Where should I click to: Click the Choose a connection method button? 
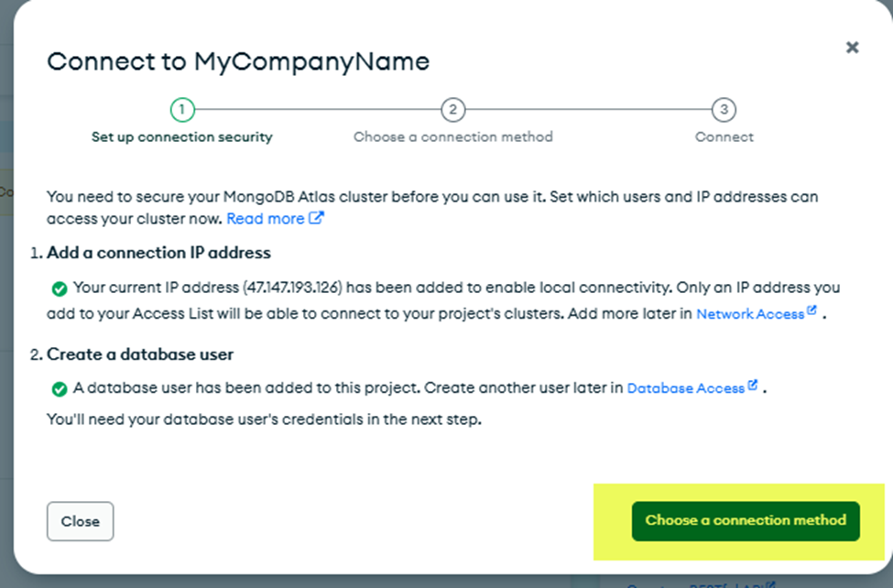pyautogui.click(x=746, y=521)
